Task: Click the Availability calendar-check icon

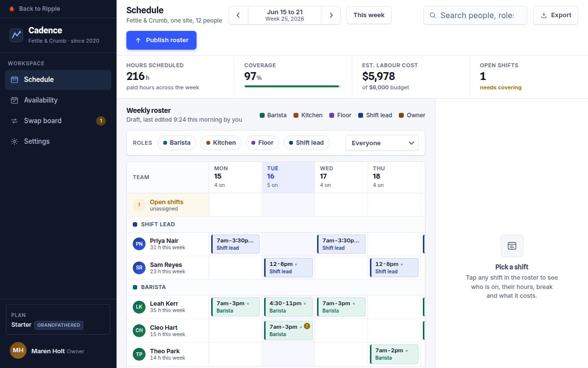Action: click(15, 100)
